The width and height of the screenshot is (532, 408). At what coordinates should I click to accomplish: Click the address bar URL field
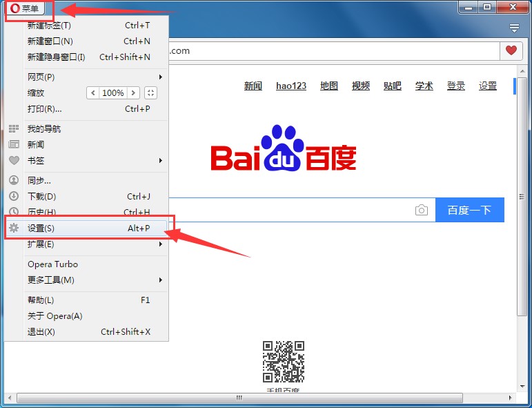click(x=334, y=51)
